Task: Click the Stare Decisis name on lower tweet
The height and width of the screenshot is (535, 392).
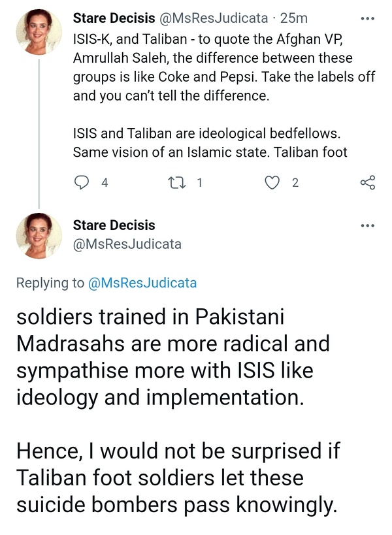Action: (114, 225)
